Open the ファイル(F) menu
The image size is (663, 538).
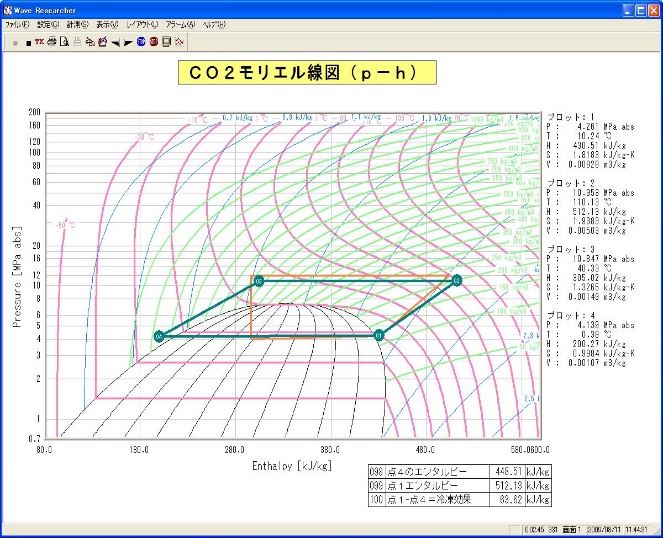17,25
